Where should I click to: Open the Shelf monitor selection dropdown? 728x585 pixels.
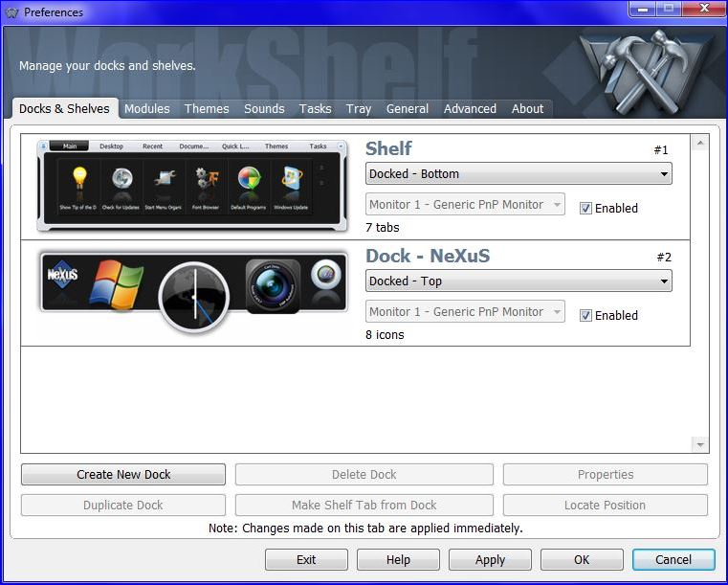tap(465, 205)
